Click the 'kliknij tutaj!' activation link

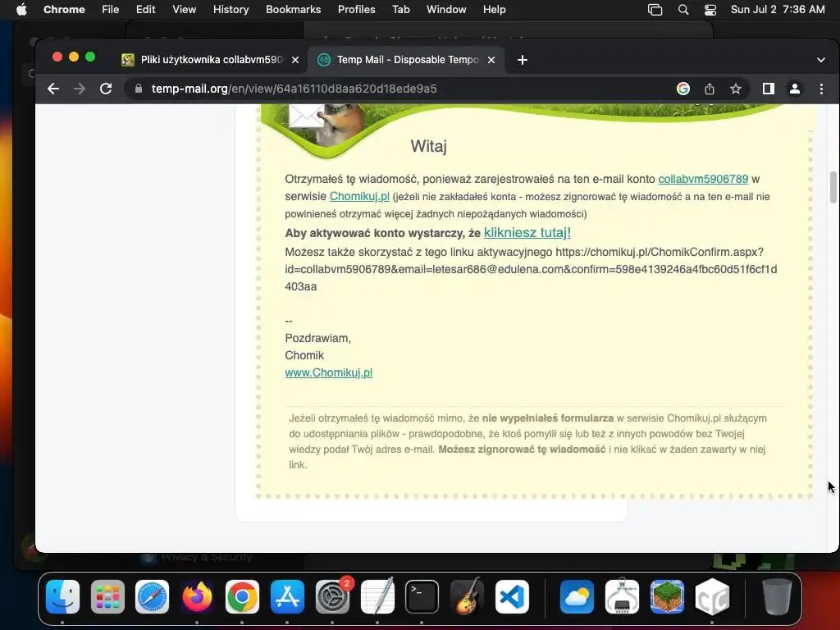click(527, 232)
